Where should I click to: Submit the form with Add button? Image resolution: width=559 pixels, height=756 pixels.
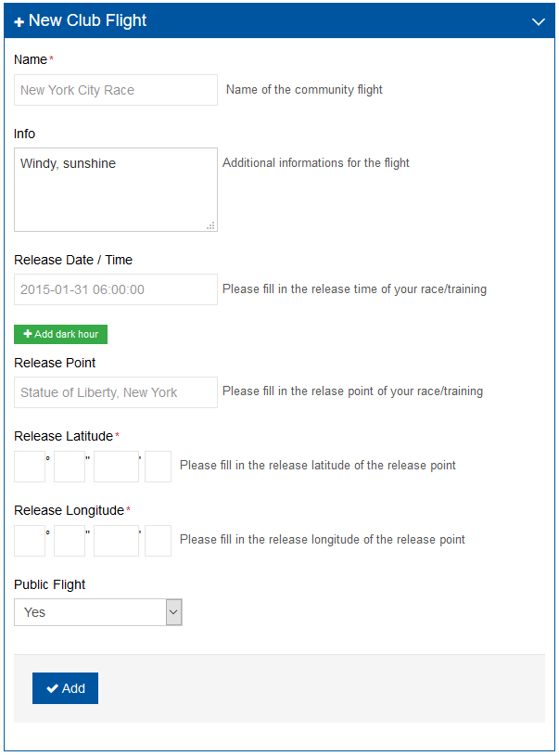coord(65,688)
